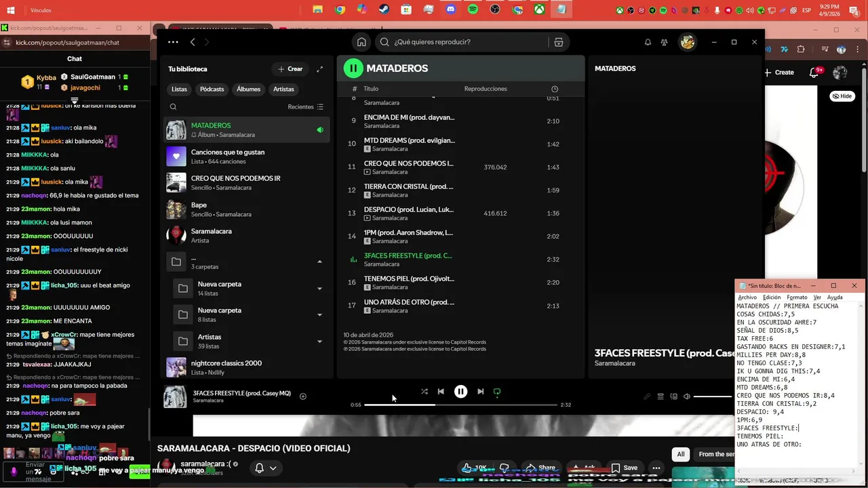Search the library with the magnifier icon
868x488 pixels.
pos(174,107)
